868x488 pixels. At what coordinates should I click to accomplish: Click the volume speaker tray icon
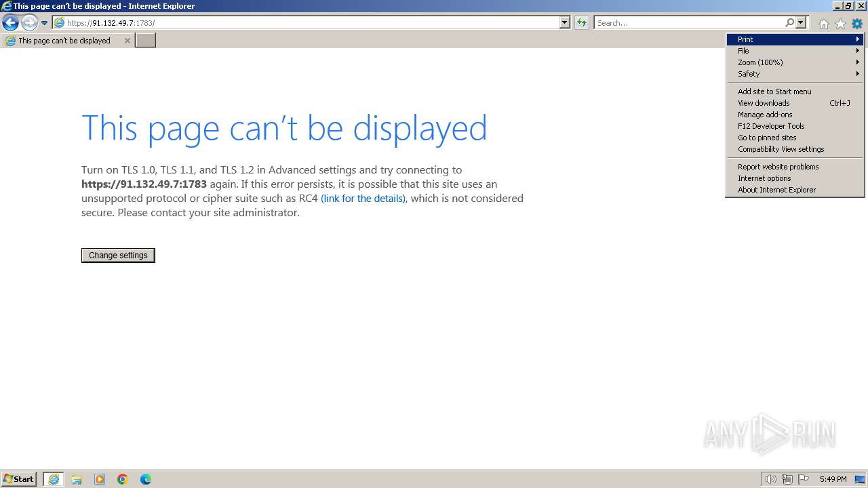770,479
